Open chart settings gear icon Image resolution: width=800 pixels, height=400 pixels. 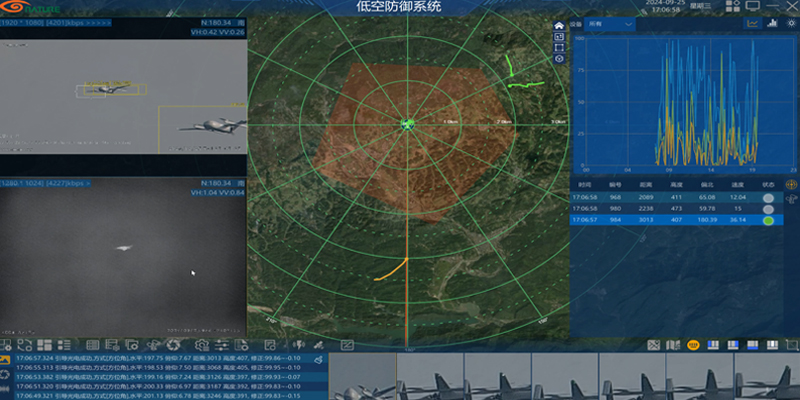(789, 22)
